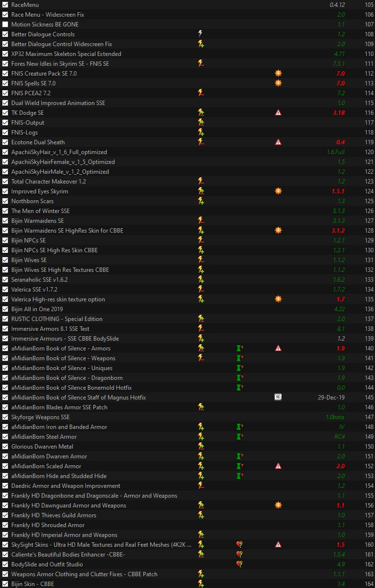The image size is (375, 588).
Task: Select the Bijin Wives SE mod name
Action: point(29,260)
